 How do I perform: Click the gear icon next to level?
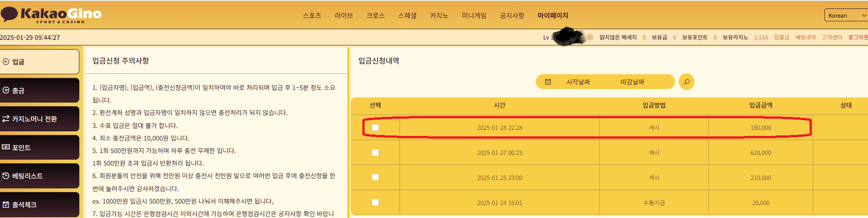590,37
